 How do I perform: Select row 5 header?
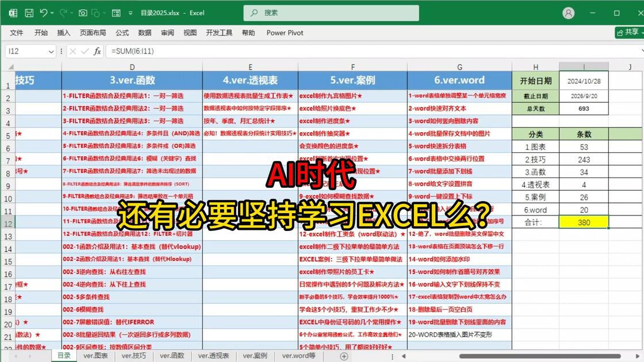[8, 136]
